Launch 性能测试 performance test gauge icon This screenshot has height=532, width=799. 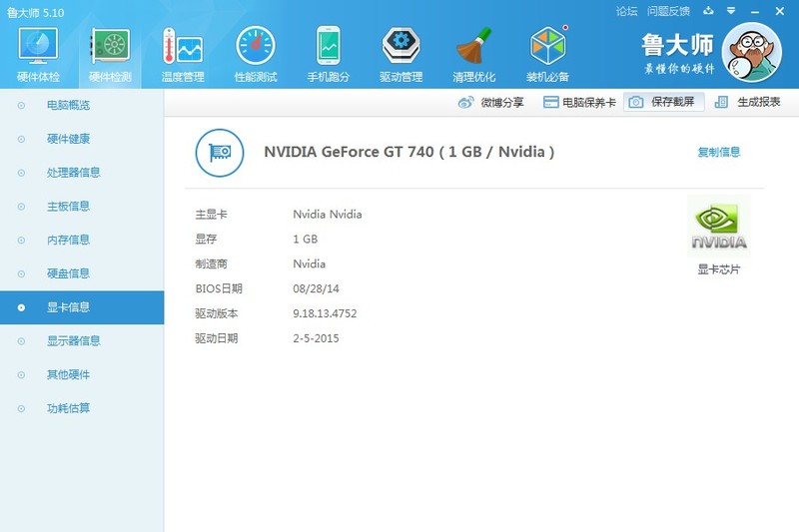pos(256,46)
